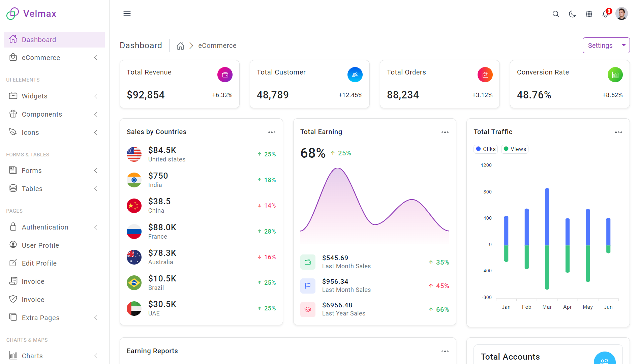639x364 pixels.
Task: Click the Total Revenue wallet icon
Action: 225,75
